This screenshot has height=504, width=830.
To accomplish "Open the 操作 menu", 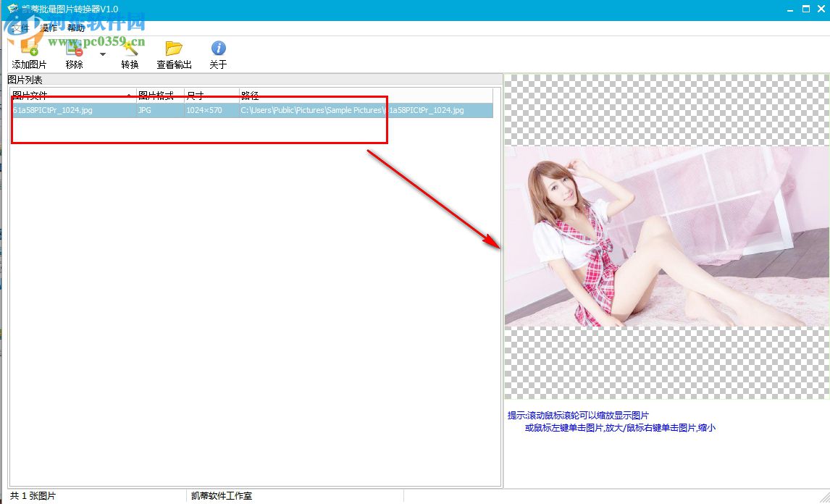I will point(49,28).
